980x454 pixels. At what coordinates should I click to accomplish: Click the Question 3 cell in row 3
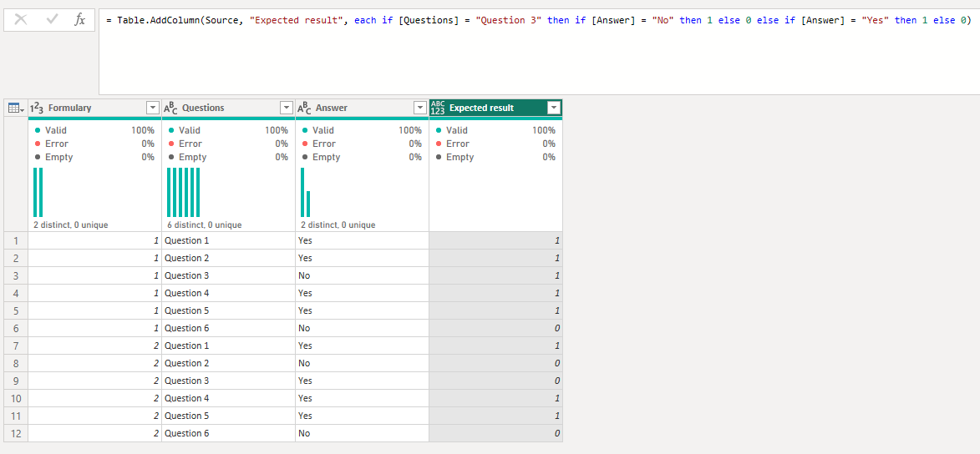(229, 275)
